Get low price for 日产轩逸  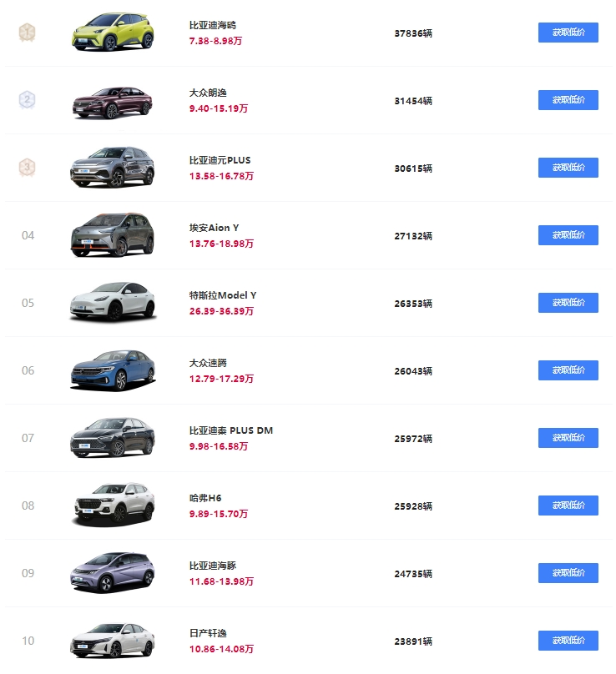(568, 641)
